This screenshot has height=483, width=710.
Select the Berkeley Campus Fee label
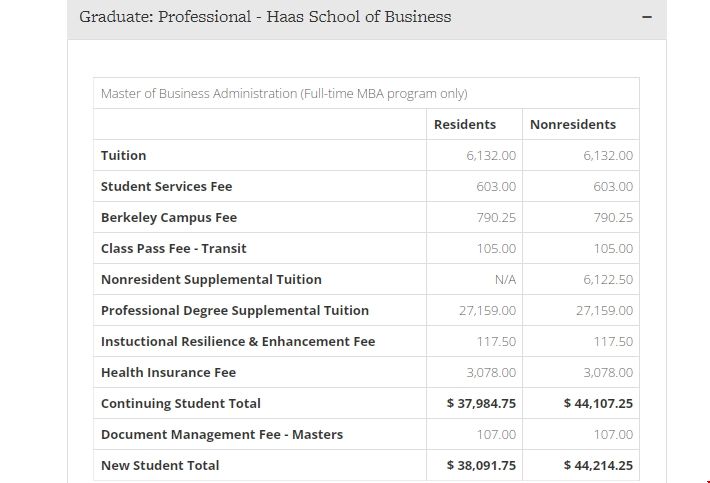pos(169,217)
